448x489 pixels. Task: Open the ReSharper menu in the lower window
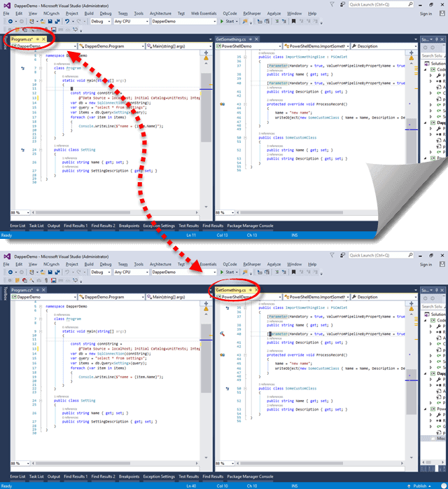[250, 264]
